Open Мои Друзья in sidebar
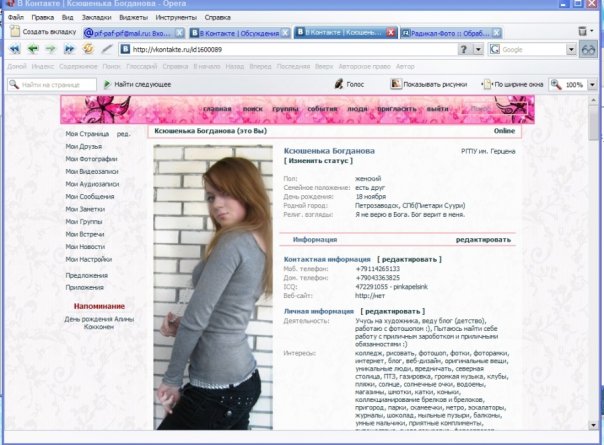 (84, 146)
